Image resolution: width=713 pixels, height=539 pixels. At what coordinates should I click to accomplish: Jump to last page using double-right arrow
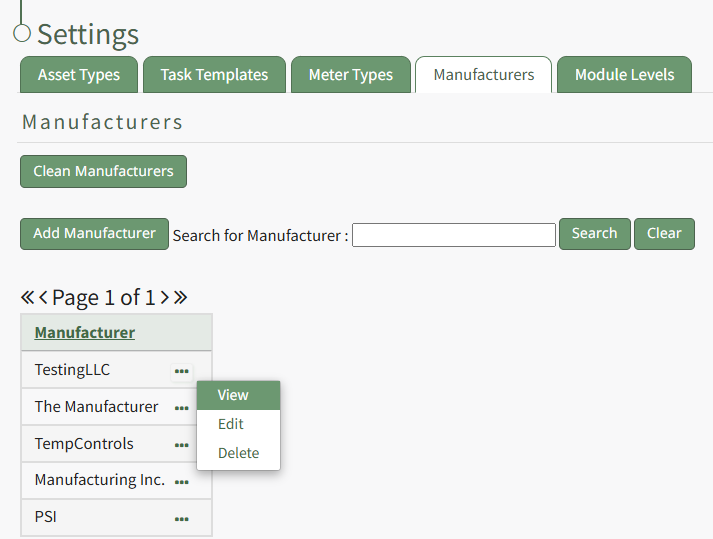click(180, 297)
